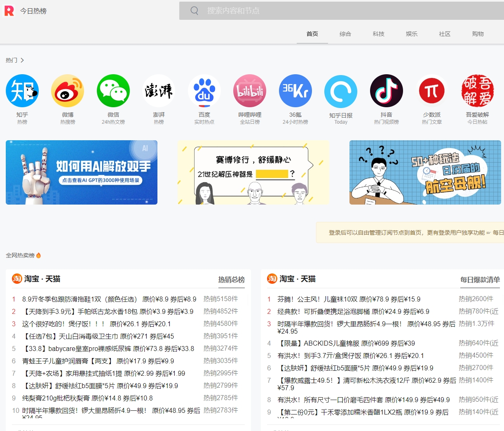Select the 热销总榜 tab label
504x431 pixels.
pos(232,280)
